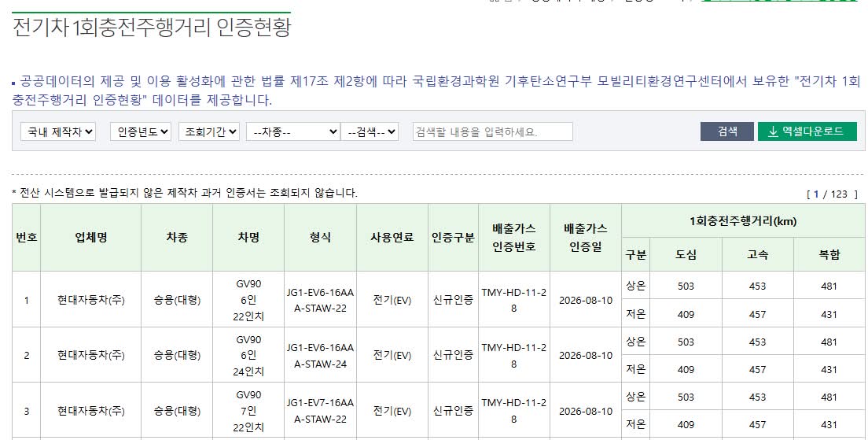
Task: Click the JG1-EV6-16AAA-STAW-24 cell
Action: pyautogui.click(x=321, y=355)
